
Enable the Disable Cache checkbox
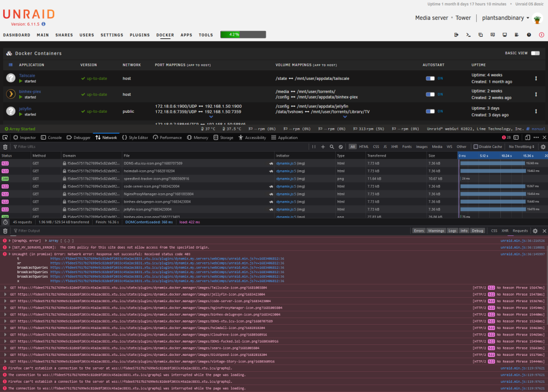[x=476, y=147]
